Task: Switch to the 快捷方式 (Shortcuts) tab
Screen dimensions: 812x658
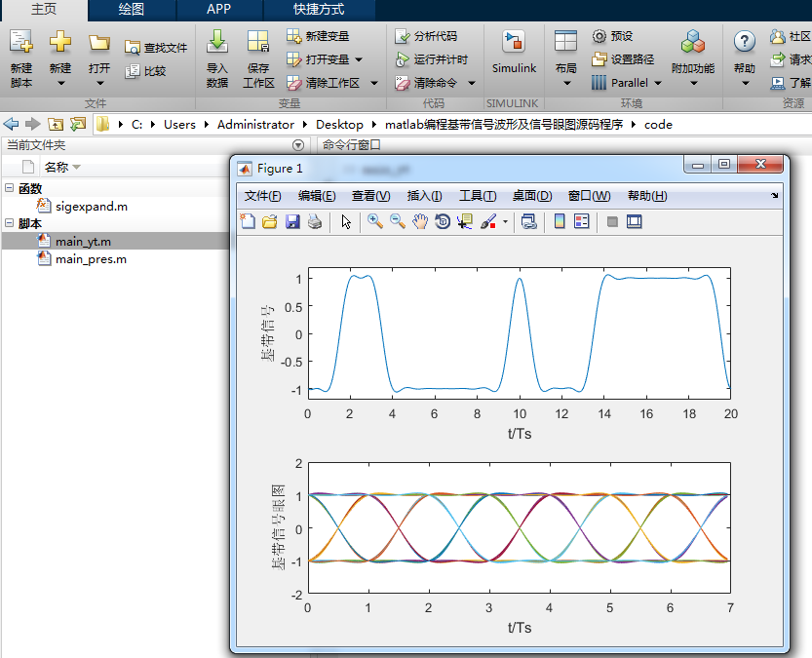Action: coord(319,10)
